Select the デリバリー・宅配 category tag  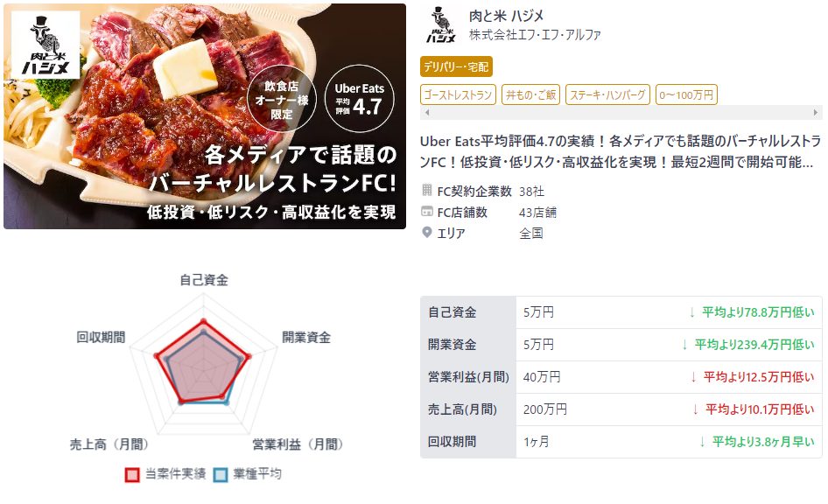pyautogui.click(x=456, y=66)
